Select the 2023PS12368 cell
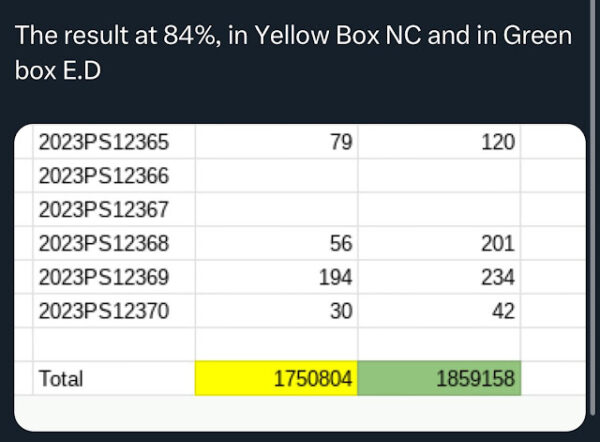600x442 pixels. [x=104, y=243]
